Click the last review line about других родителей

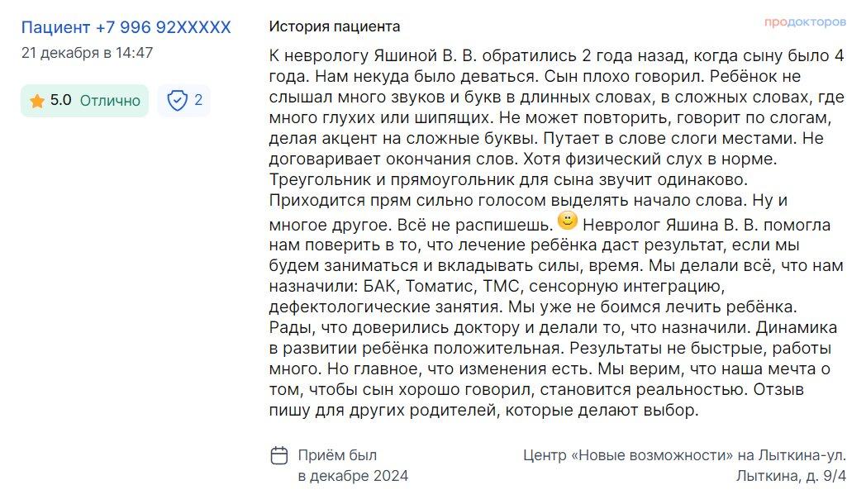(483, 411)
